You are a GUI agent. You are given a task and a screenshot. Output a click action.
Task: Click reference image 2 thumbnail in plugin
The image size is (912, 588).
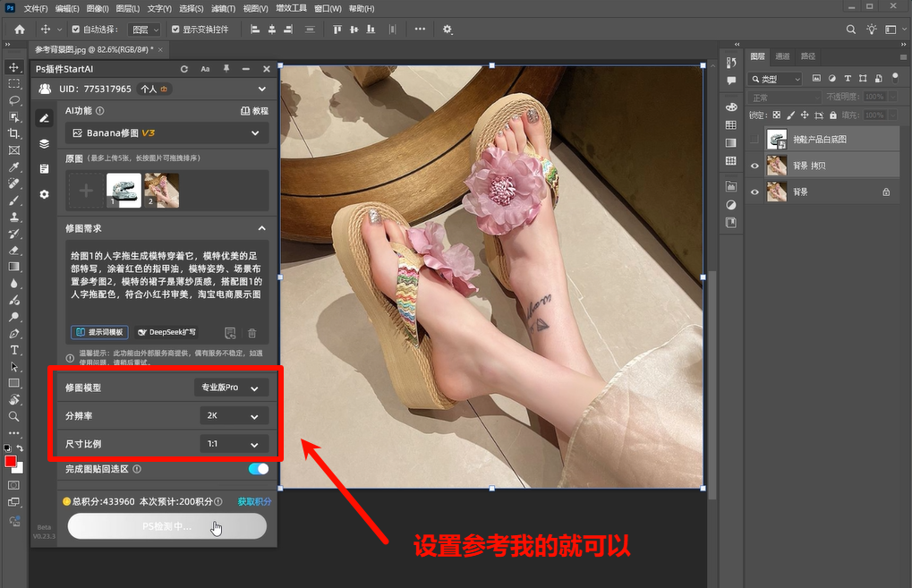pyautogui.click(x=161, y=192)
